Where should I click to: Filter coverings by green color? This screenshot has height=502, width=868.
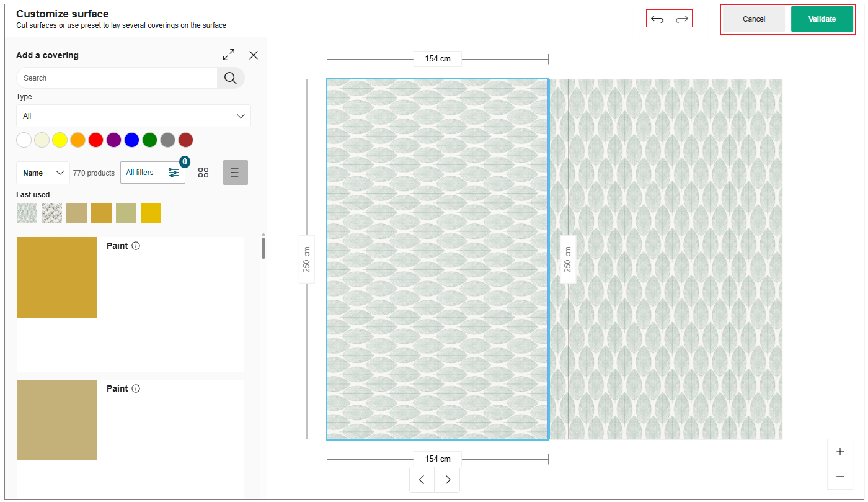pyautogui.click(x=149, y=140)
